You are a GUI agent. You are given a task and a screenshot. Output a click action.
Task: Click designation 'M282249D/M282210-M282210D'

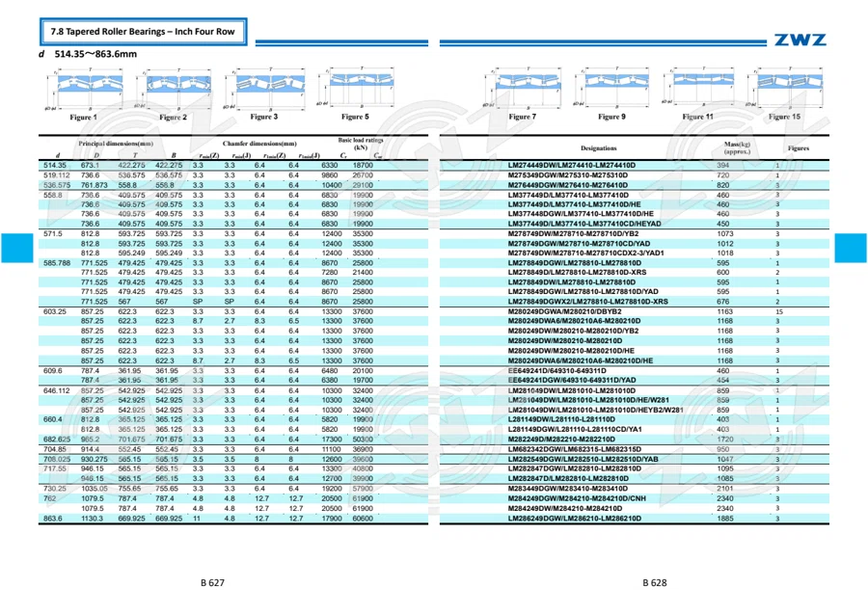561,440
